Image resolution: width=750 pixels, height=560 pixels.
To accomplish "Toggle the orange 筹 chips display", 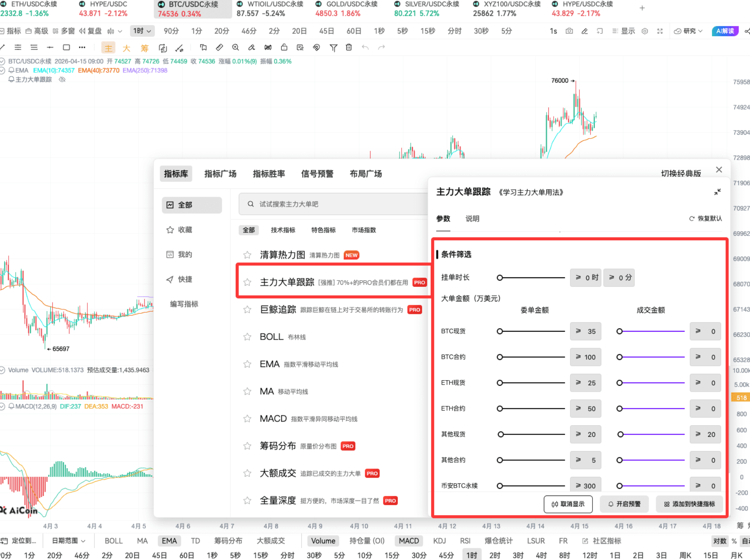I will pos(144,47).
